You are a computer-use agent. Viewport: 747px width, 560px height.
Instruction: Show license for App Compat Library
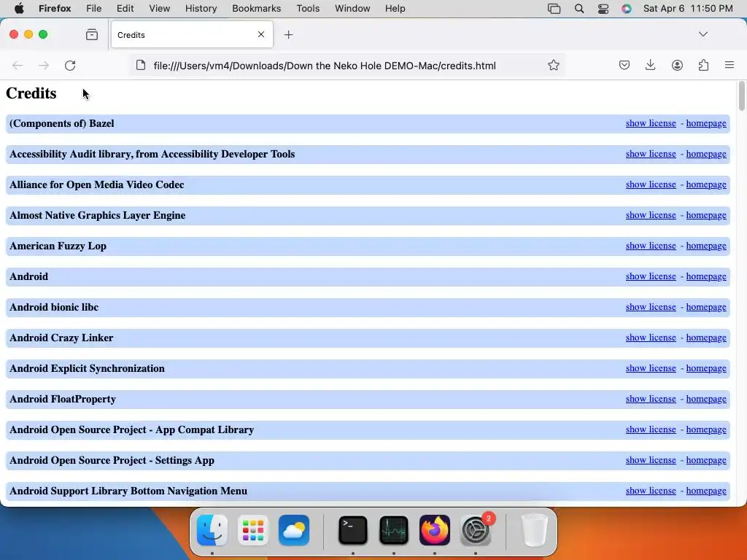pos(651,429)
